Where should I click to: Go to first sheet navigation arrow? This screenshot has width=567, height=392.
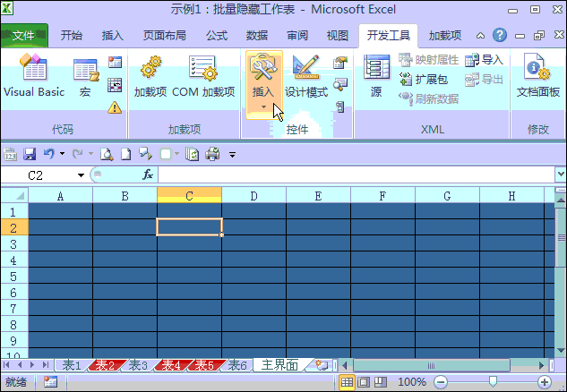[x=6, y=365]
